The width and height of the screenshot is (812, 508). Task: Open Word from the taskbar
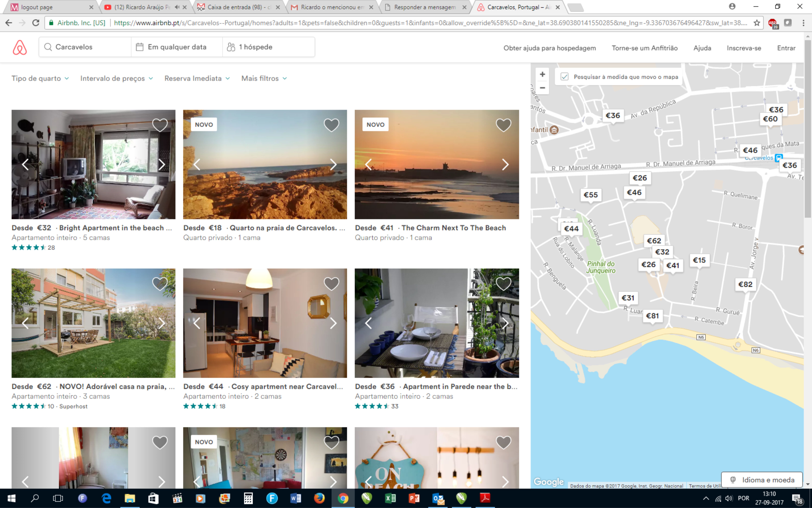point(296,498)
